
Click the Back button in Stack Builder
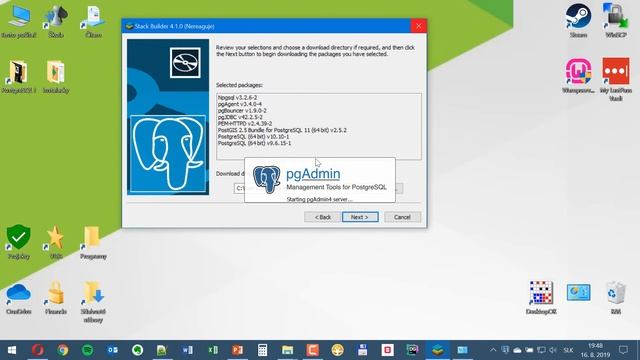pos(322,217)
